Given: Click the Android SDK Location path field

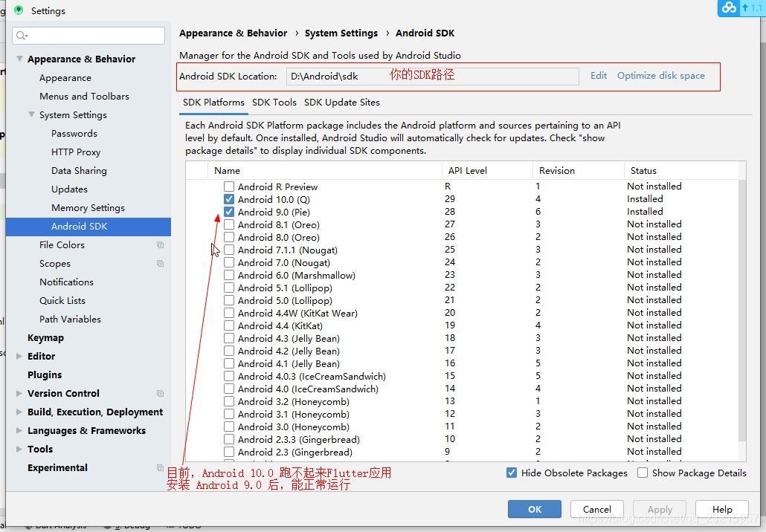Looking at the screenshot, I should click(x=432, y=76).
